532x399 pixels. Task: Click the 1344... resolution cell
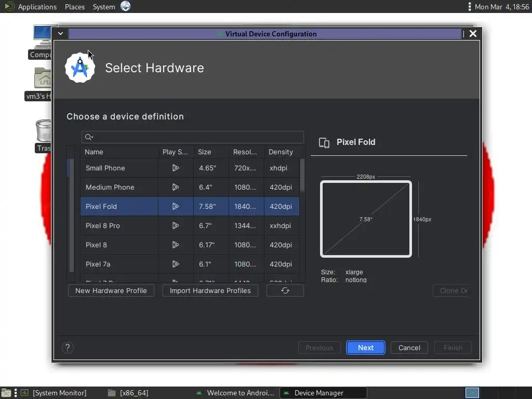[x=245, y=225]
